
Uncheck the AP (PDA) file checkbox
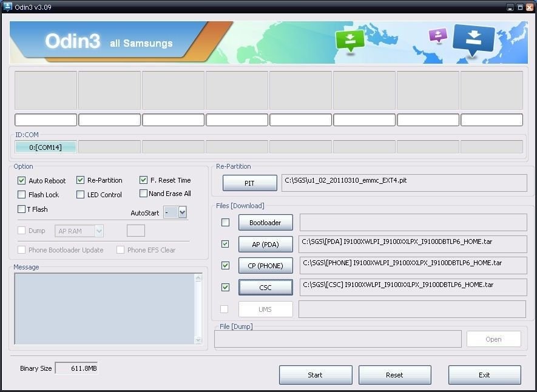tap(225, 244)
